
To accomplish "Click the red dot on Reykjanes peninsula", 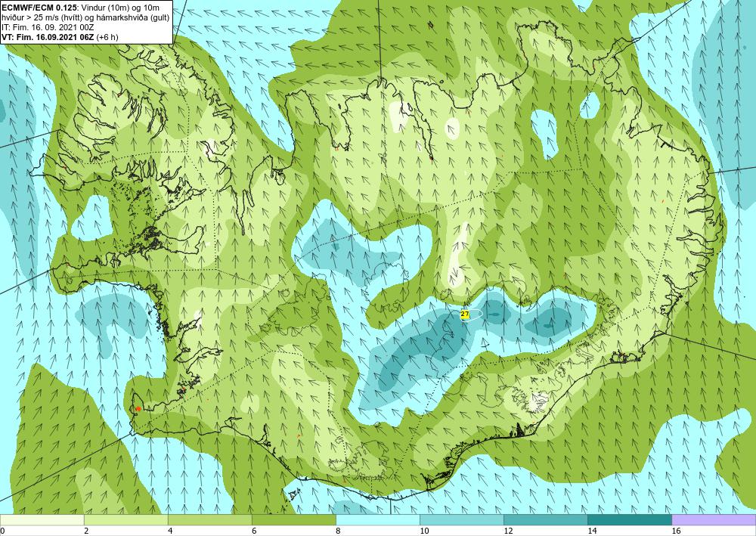I will point(138,409).
